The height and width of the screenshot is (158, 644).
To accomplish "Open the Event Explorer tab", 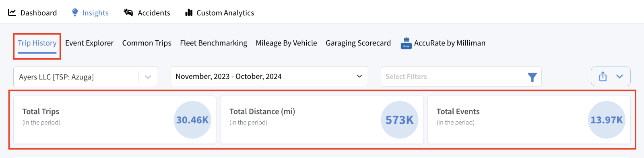I will (x=89, y=43).
